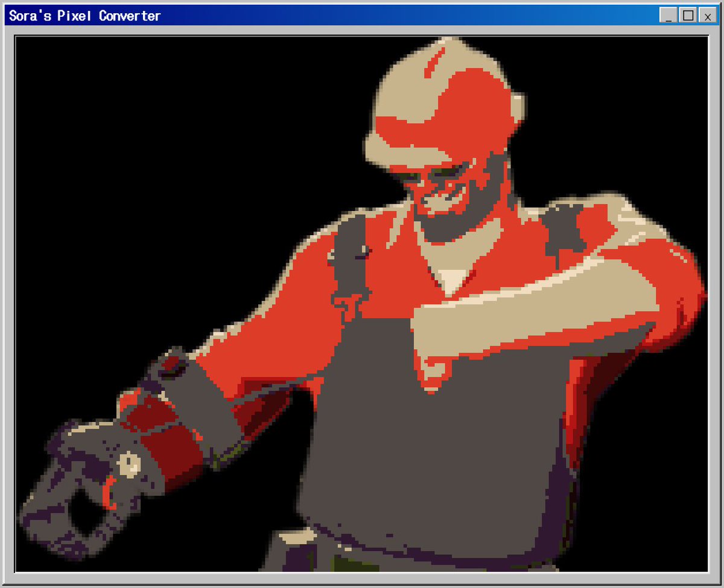Click the "Sora's Pixel Converter" title text
The width and height of the screenshot is (724, 588).
coord(84,16)
